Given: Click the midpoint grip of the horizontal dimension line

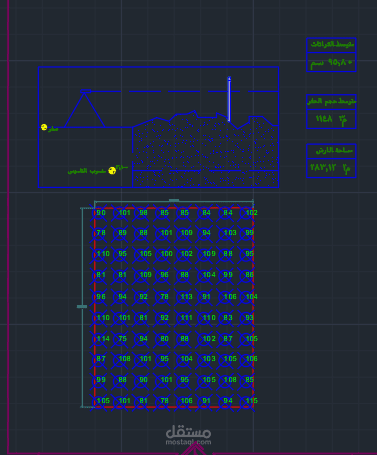Looking at the screenshot, I should point(174,201).
